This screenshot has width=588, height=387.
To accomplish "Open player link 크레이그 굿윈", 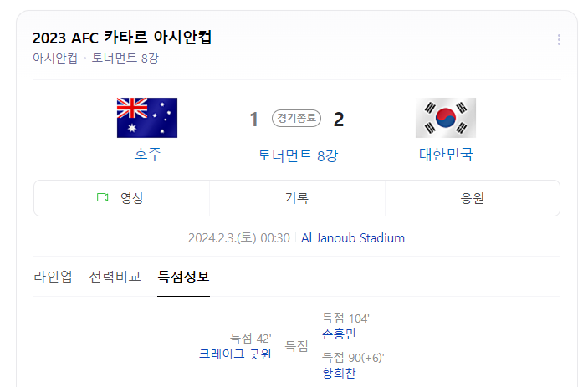I will point(235,354).
